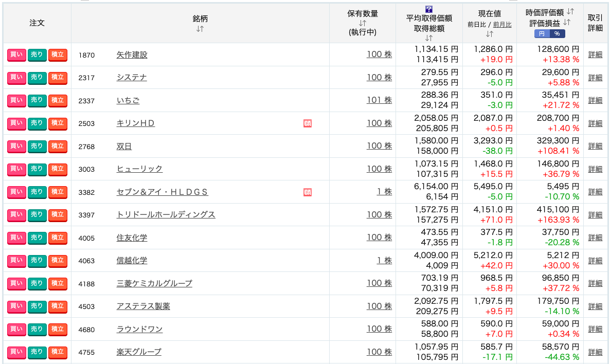
Task: Open the ヒューリック stock link
Action: pyautogui.click(x=139, y=169)
